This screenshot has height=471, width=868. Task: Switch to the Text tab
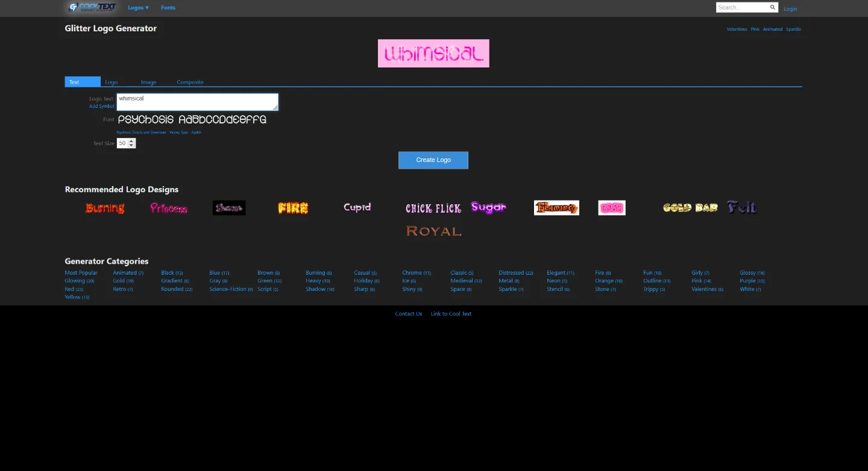[83, 82]
